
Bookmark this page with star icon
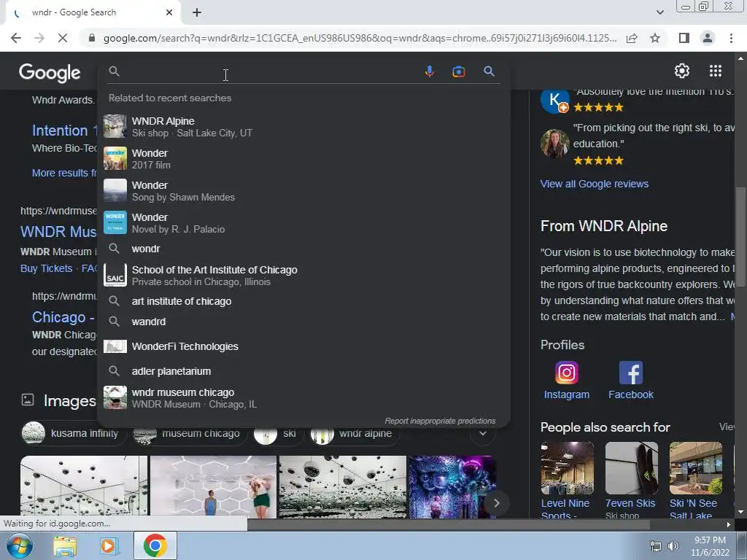tap(655, 38)
